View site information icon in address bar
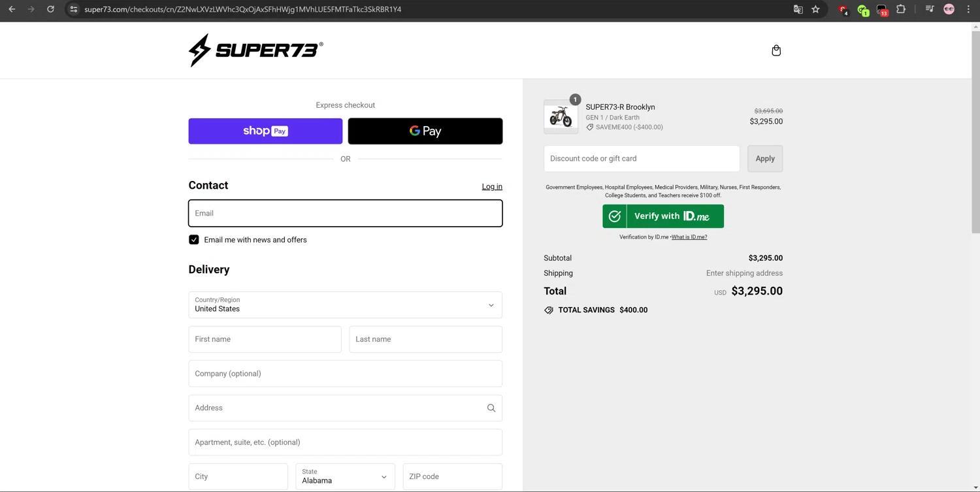The width and height of the screenshot is (980, 492). pos(73,9)
